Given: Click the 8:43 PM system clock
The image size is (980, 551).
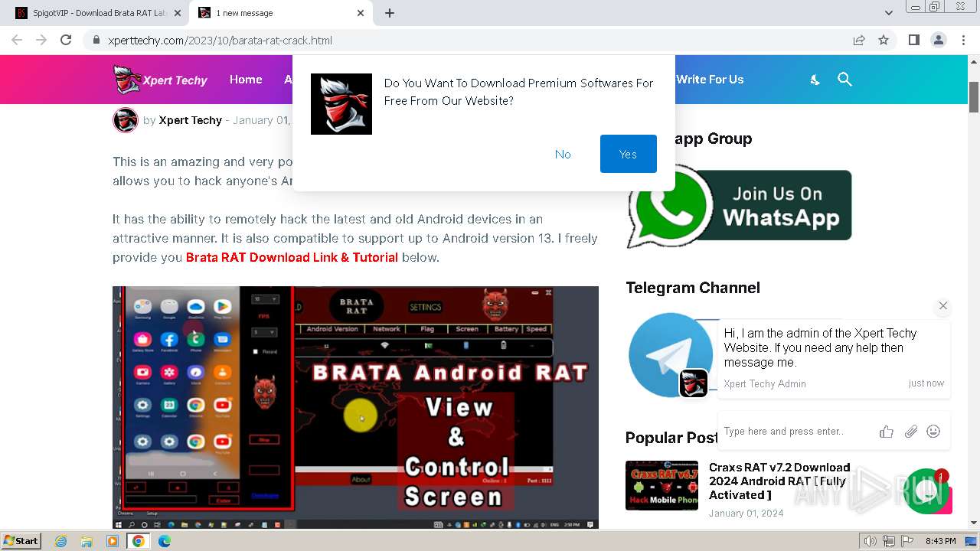Looking at the screenshot, I should (940, 541).
